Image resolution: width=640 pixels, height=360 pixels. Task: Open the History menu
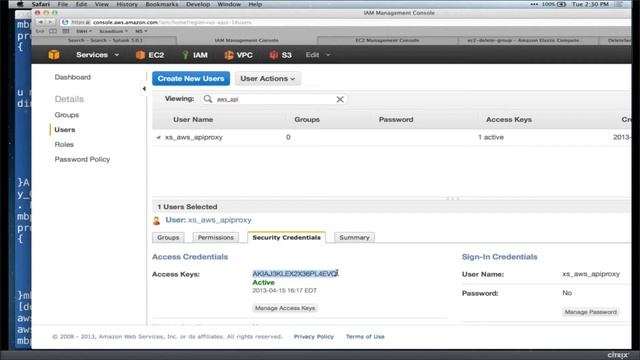pos(127,4)
